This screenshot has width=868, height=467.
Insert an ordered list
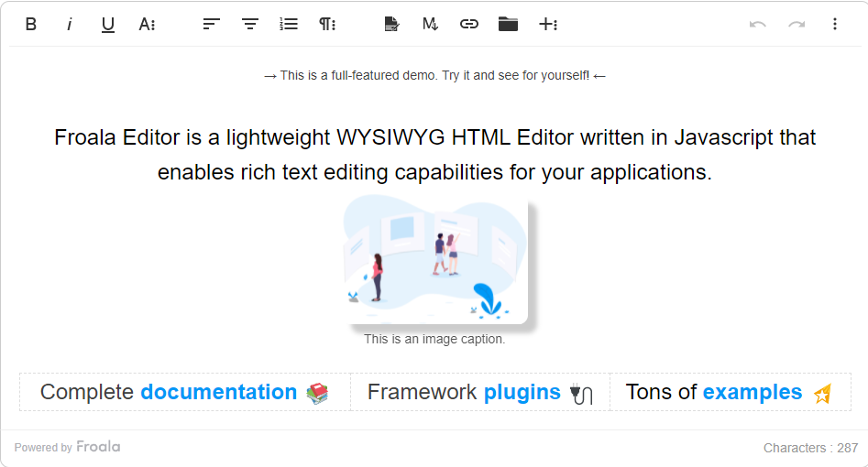289,25
